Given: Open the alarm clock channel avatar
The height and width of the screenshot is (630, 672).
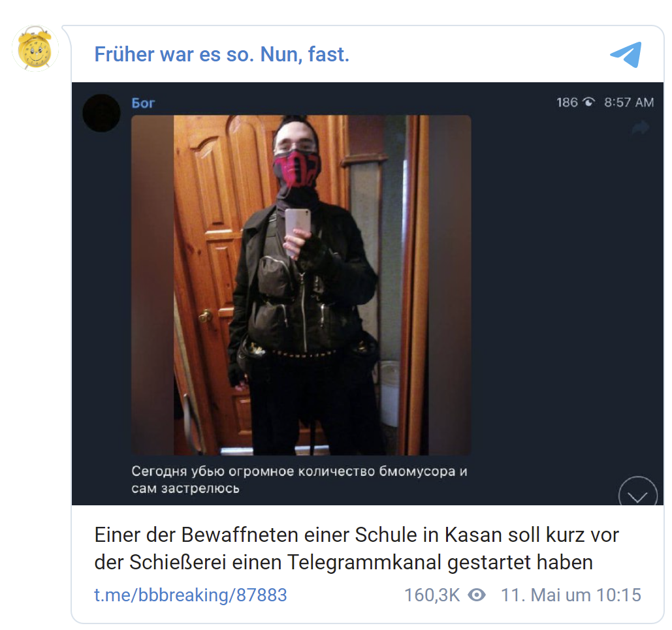Looking at the screenshot, I should click(35, 48).
